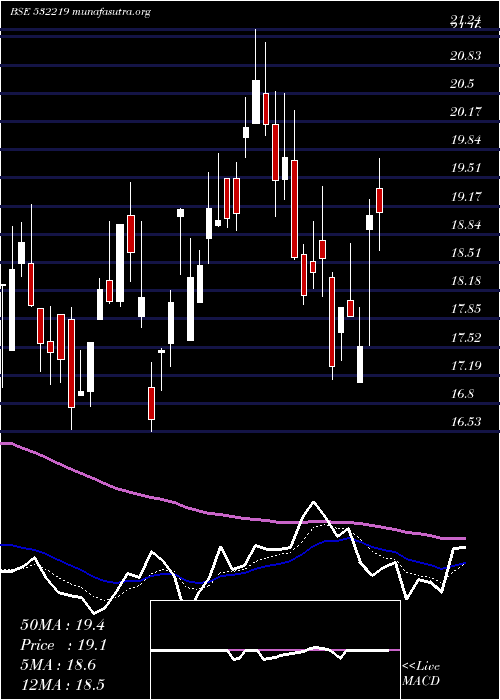Click the '5MA : 18.6' legend text
500x700 pixels.
coord(58,665)
